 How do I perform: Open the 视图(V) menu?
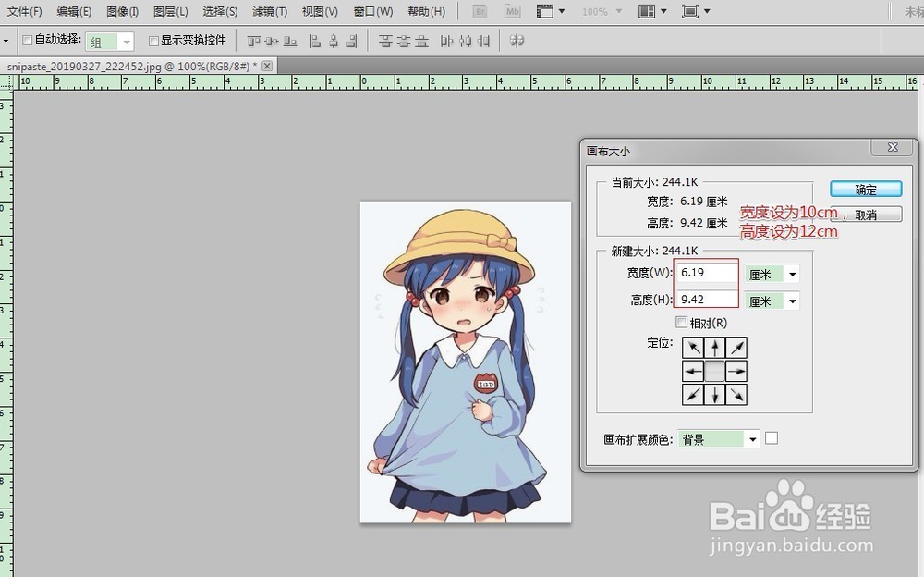pos(320,12)
